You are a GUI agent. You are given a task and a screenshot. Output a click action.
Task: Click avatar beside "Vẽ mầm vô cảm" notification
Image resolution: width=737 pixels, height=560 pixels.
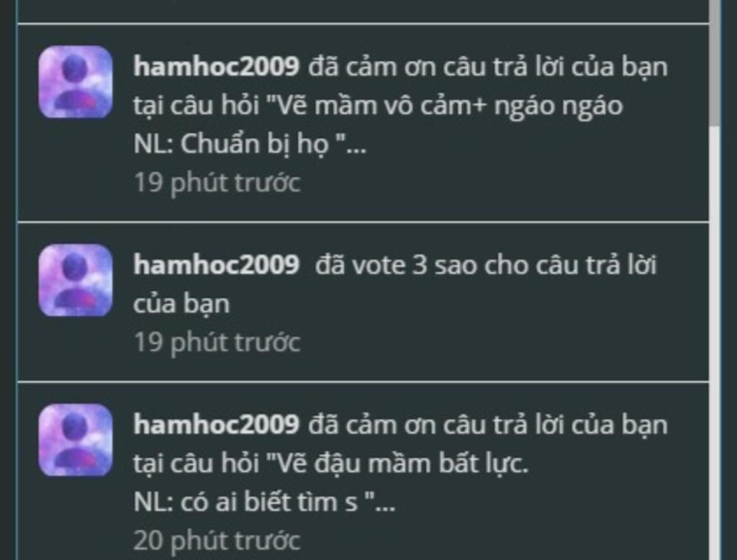pyautogui.click(x=75, y=82)
